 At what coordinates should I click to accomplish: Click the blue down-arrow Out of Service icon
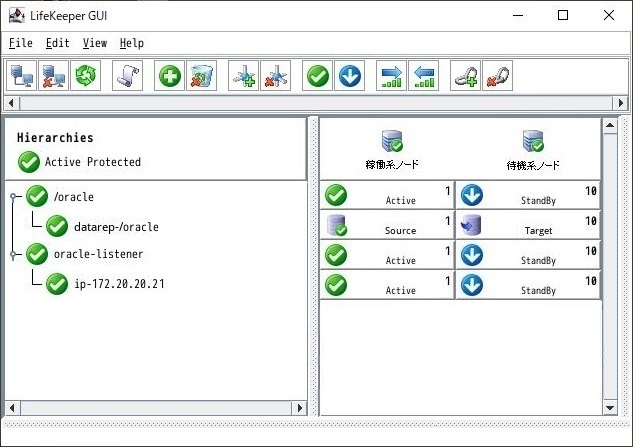tap(350, 76)
